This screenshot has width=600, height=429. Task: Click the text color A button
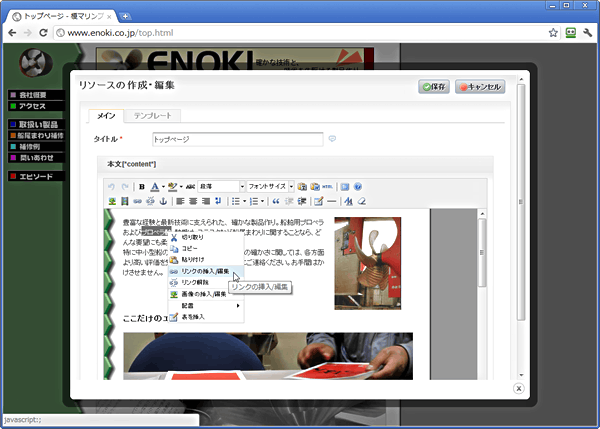coord(155,187)
